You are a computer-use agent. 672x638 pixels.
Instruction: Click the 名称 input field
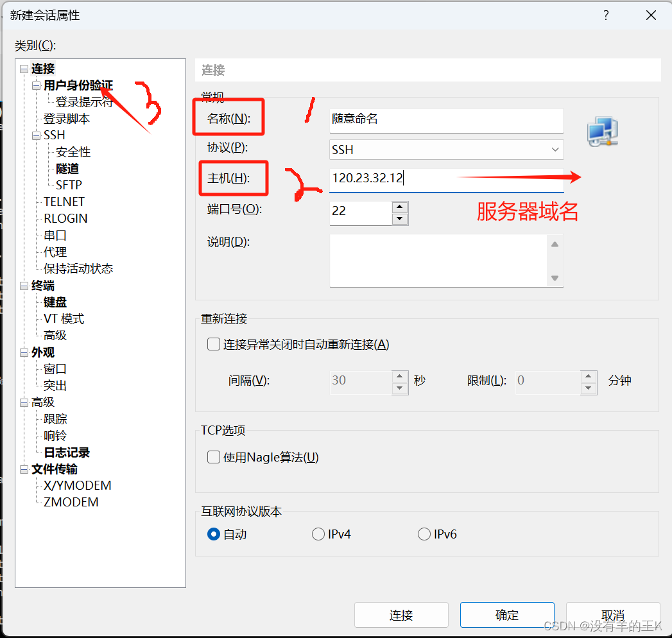(x=446, y=120)
